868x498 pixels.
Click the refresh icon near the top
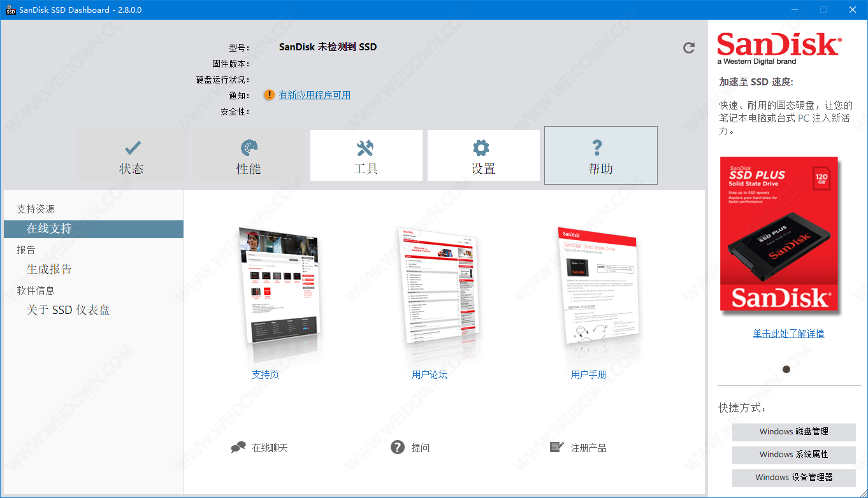coord(689,48)
